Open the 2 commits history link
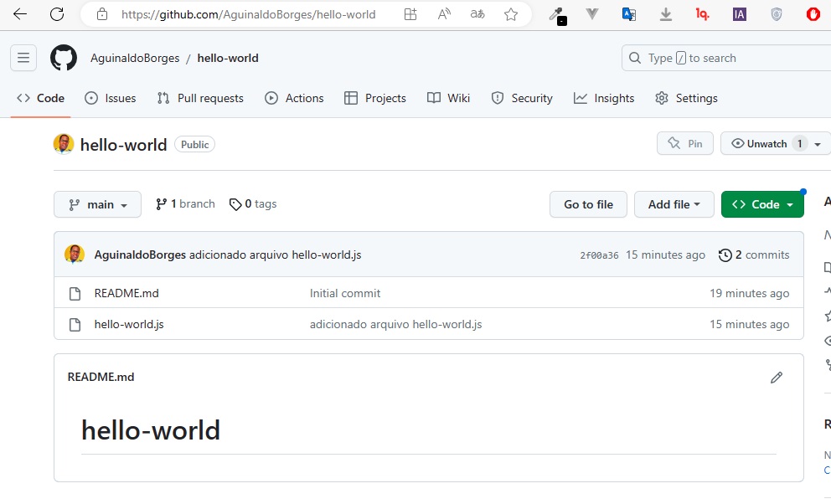Image resolution: width=831 pixels, height=504 pixels. [x=754, y=255]
